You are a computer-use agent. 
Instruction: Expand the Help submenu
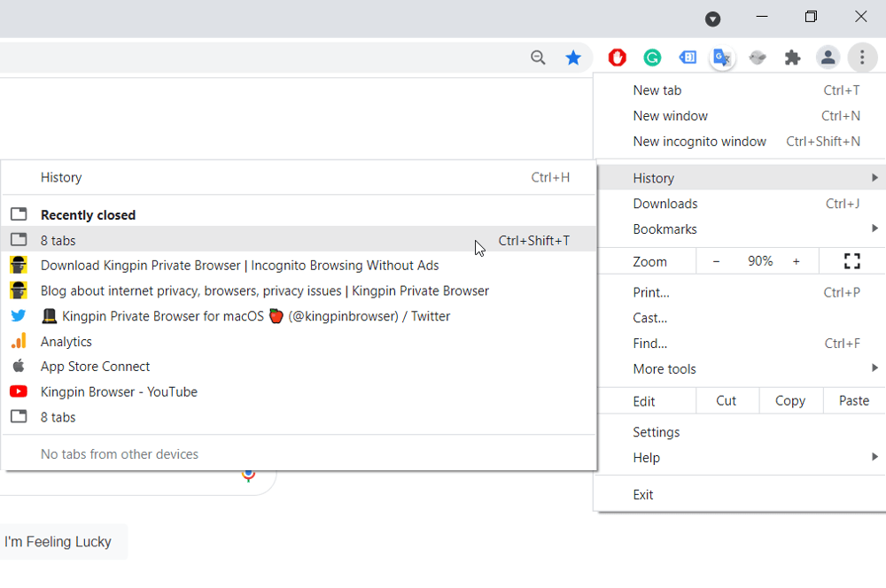(646, 457)
